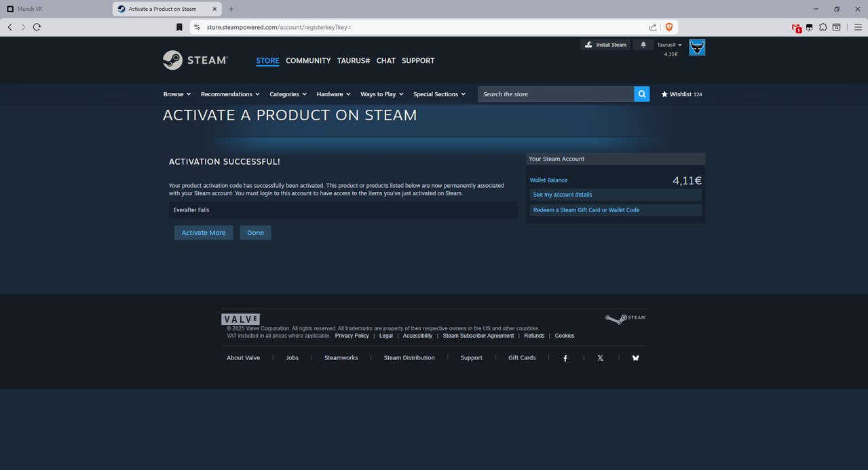Open the browser hamburger menu
The image size is (868, 470).
[x=858, y=27]
